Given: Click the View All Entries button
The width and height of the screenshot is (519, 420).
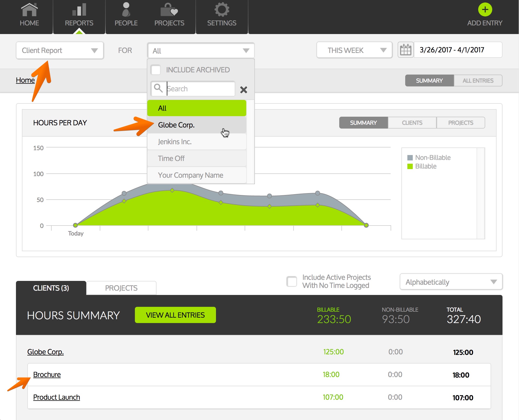Looking at the screenshot, I should click(175, 315).
